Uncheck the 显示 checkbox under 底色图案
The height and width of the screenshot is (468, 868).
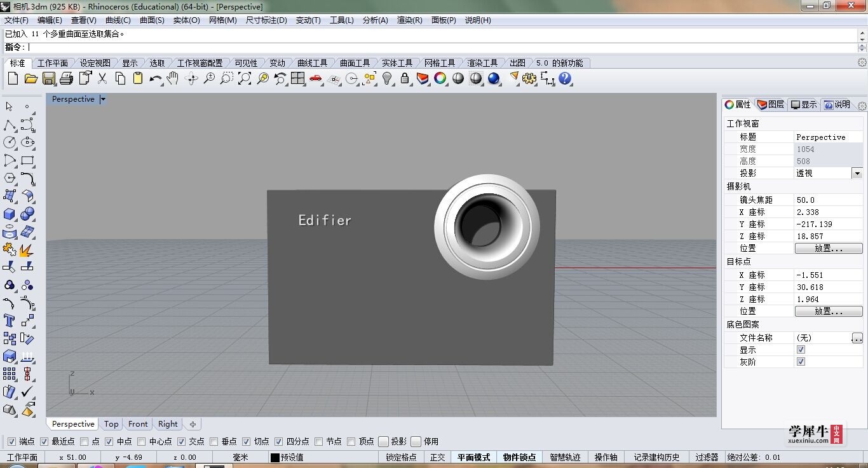click(x=801, y=350)
